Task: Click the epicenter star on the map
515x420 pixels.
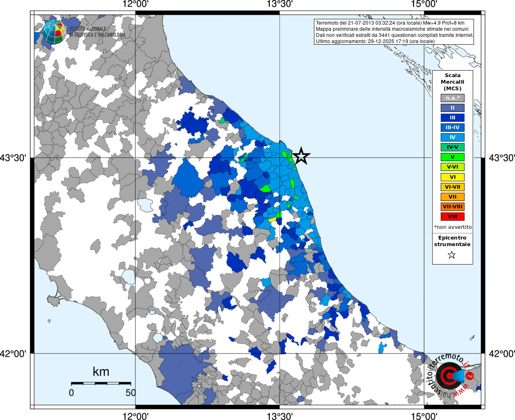Action: pyautogui.click(x=301, y=156)
